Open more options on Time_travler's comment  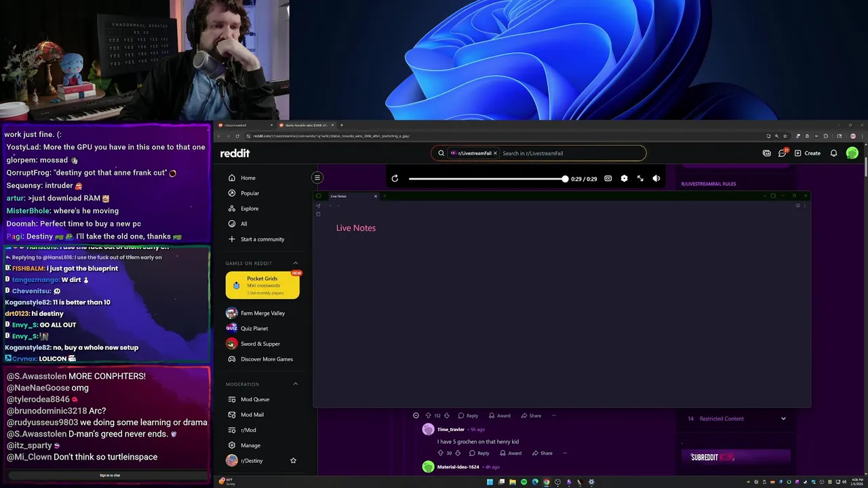(x=565, y=453)
